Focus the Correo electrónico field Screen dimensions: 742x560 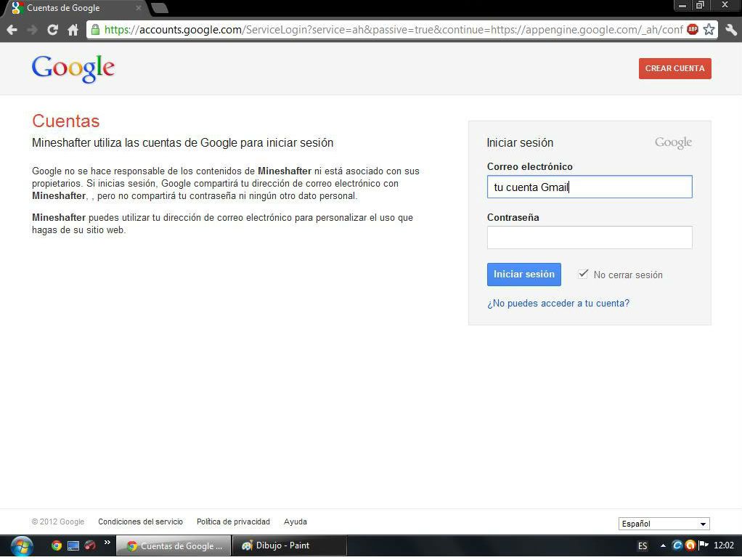(x=590, y=187)
